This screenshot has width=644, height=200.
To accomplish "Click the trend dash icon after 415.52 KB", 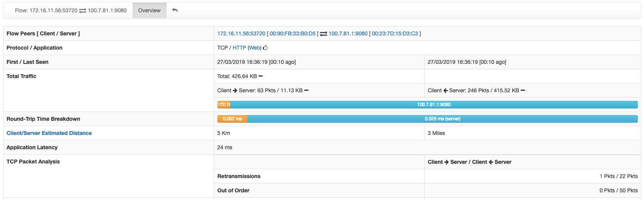I will [523, 90].
